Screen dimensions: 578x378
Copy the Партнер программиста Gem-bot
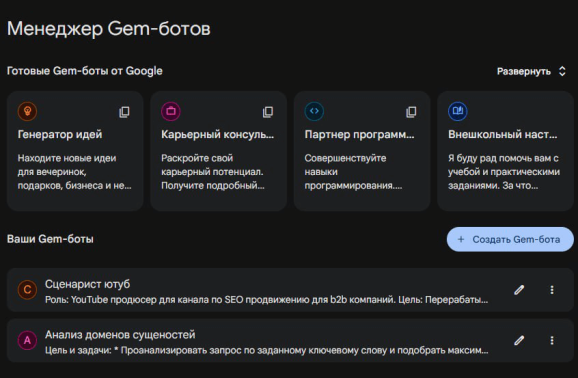(x=411, y=112)
